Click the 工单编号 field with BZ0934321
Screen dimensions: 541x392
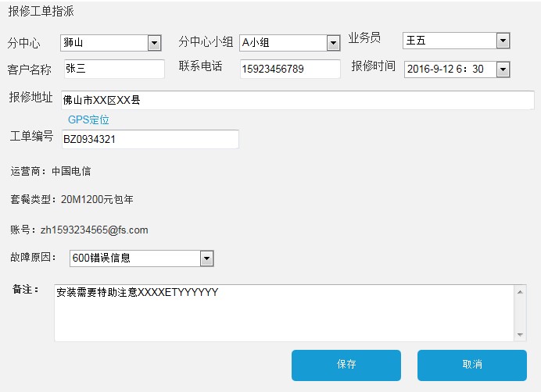(x=150, y=139)
